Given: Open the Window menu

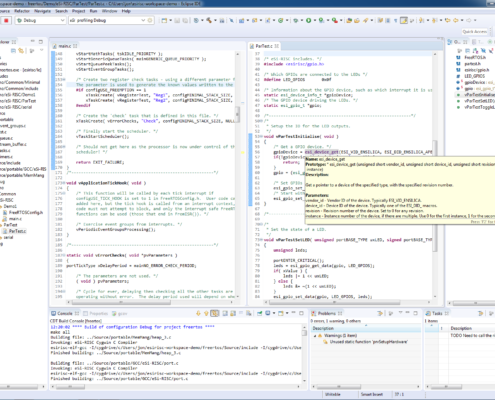Looking at the screenshot, I should pos(109,11).
